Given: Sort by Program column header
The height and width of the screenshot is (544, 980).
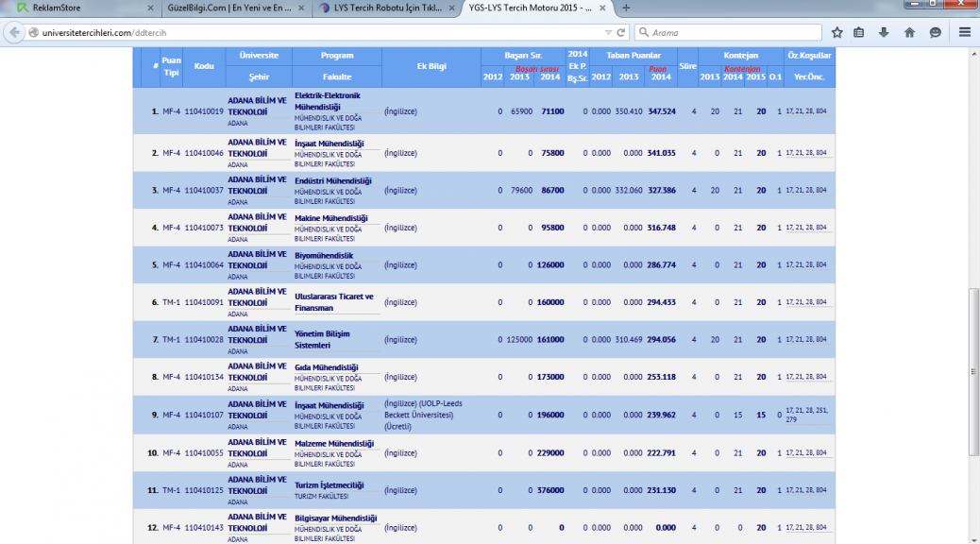Looking at the screenshot, I should pyautogui.click(x=337, y=56).
